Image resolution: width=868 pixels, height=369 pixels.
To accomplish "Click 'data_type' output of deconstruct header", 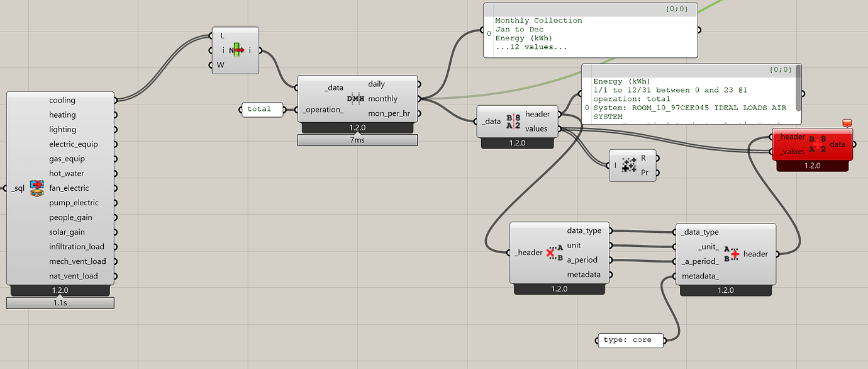I will pos(584,231).
